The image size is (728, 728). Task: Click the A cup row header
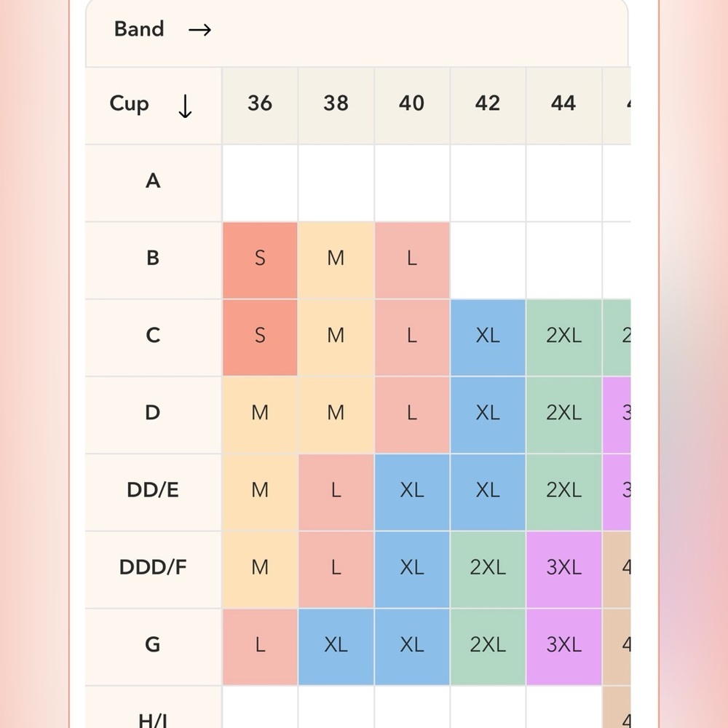(x=153, y=181)
